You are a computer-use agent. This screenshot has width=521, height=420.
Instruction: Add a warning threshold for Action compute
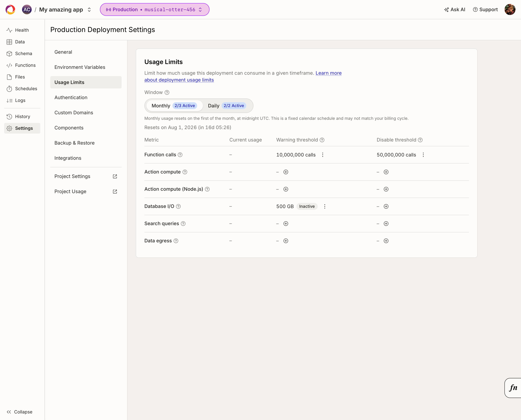(x=286, y=172)
